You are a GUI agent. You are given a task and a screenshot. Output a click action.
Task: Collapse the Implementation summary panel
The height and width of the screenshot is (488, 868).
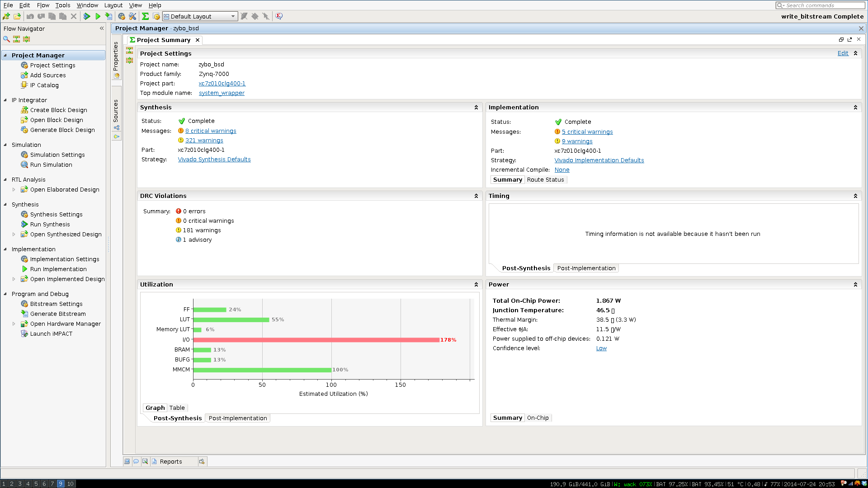pos(855,108)
